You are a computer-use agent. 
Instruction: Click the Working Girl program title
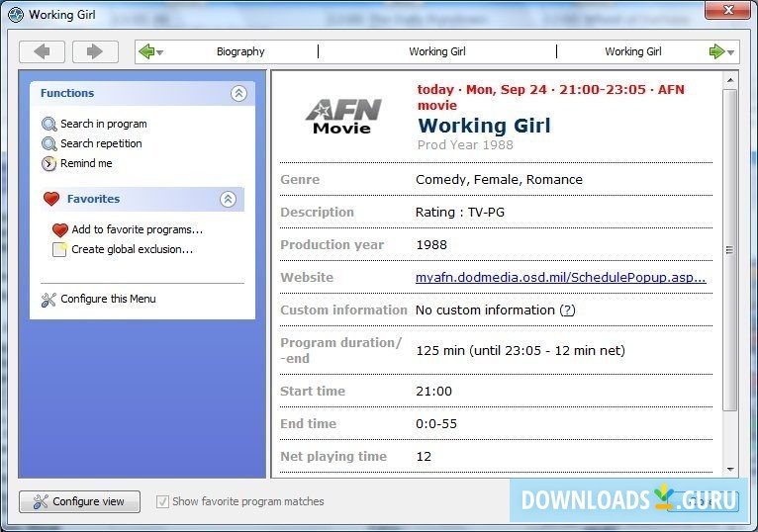pyautogui.click(x=484, y=126)
